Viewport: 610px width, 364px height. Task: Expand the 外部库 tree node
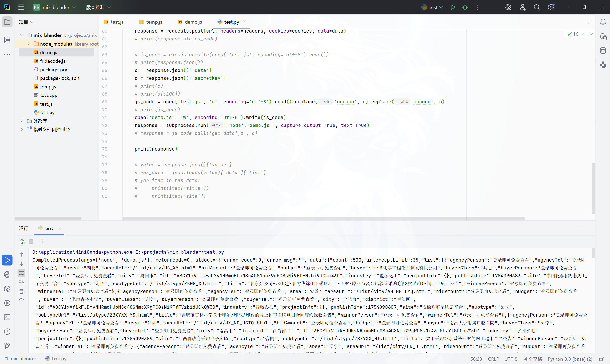tap(22, 121)
